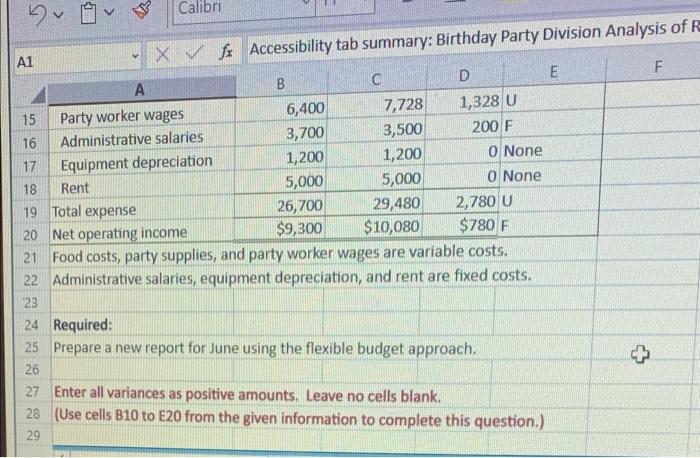Click 'F' in Administrative salaries row

point(508,126)
